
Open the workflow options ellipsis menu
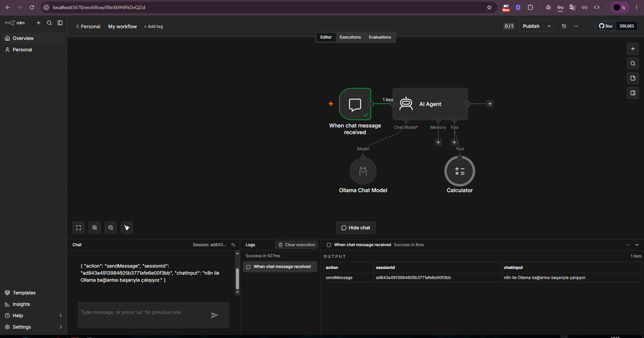coord(576,26)
